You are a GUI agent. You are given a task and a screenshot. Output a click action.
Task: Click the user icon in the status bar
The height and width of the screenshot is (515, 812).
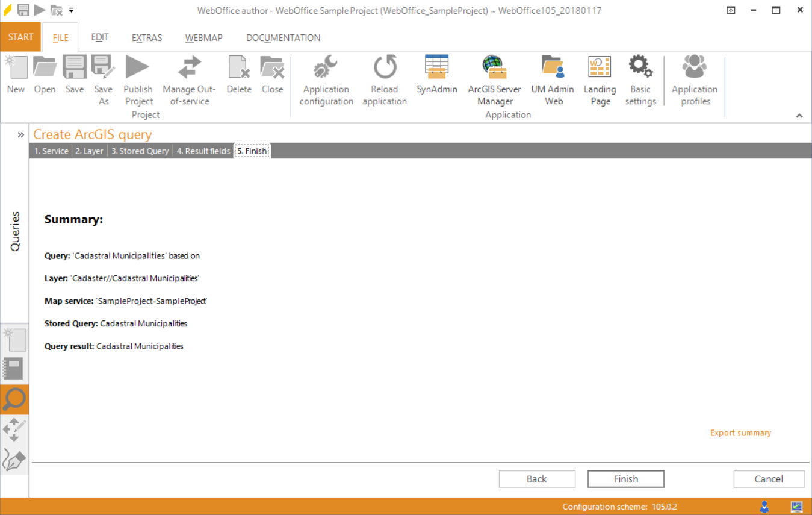765,506
